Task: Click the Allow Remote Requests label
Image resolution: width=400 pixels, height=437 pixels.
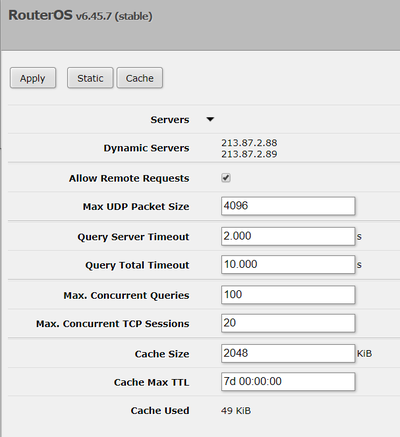Action: coord(129,178)
